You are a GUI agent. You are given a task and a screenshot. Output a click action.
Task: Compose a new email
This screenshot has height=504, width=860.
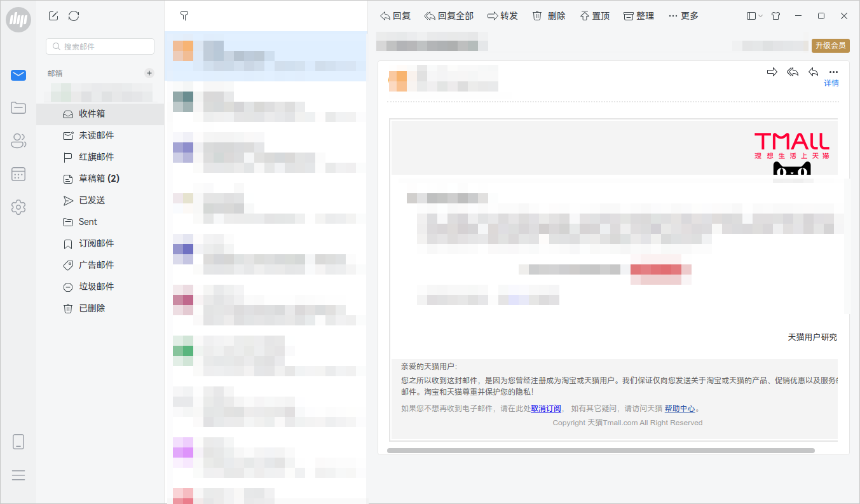(53, 16)
